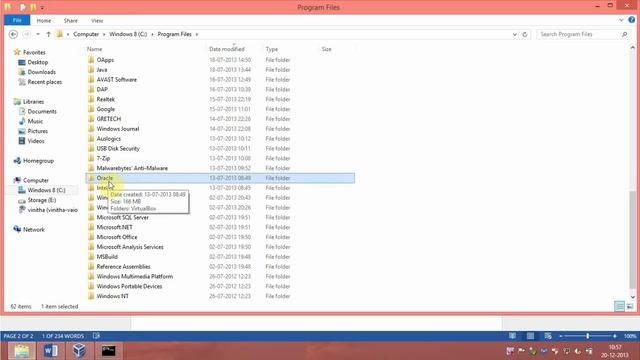Open the File ribbon tab
640x360 pixels.
click(17, 20)
